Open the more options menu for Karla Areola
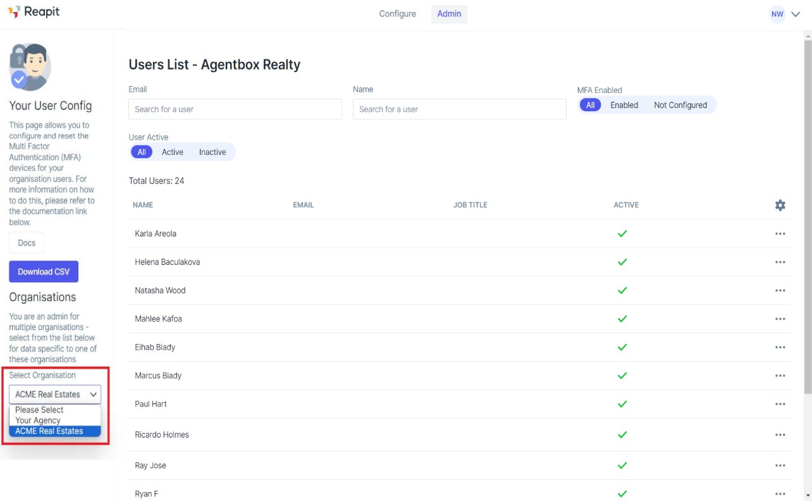The width and height of the screenshot is (812, 504). 780,233
